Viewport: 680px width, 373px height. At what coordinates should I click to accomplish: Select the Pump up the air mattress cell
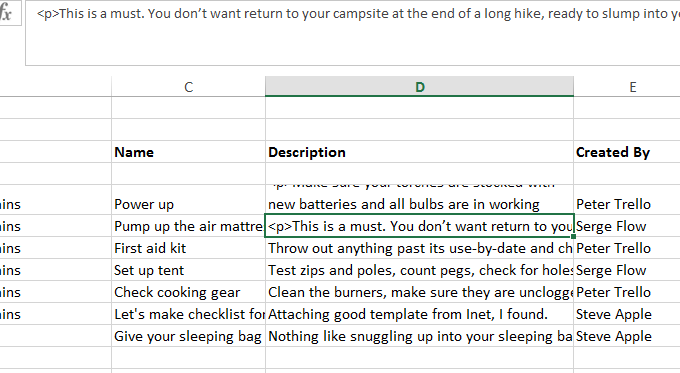pos(188,226)
